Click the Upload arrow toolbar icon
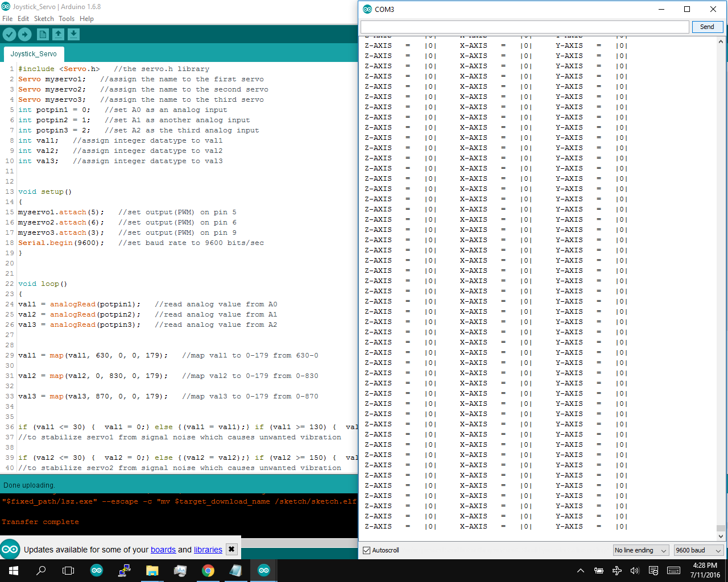728x582 pixels. pos(24,35)
